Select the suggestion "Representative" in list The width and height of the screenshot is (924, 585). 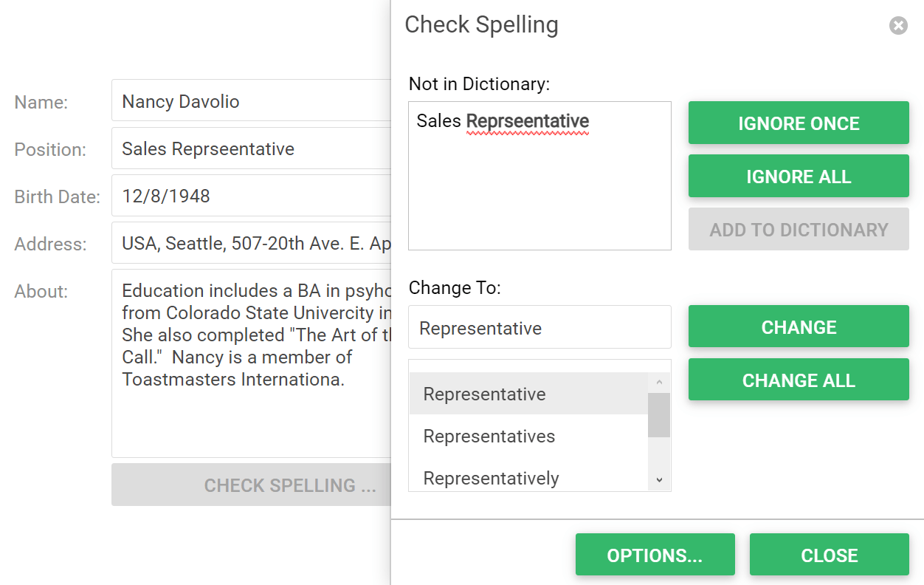tap(485, 394)
